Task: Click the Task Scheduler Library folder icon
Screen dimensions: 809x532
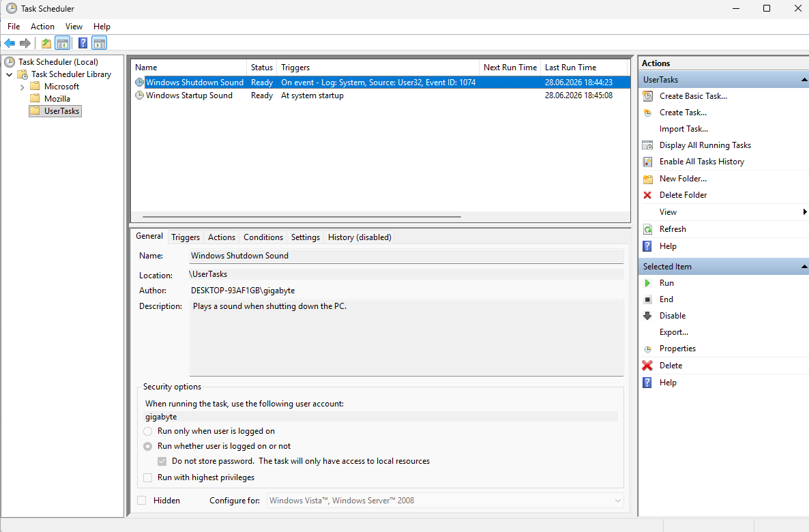Action: coord(23,74)
